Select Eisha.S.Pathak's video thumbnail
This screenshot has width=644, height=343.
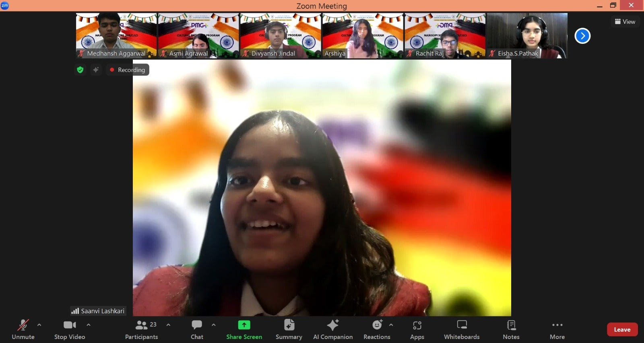pos(527,35)
